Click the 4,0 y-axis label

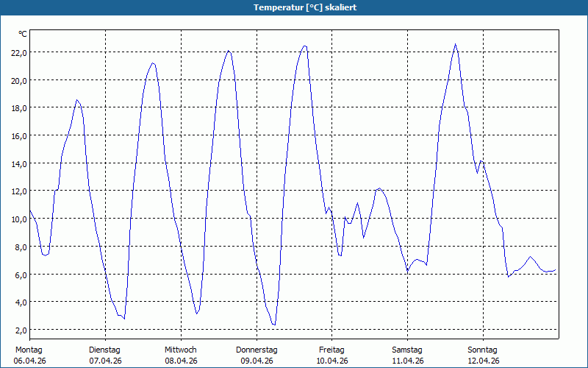click(x=19, y=302)
